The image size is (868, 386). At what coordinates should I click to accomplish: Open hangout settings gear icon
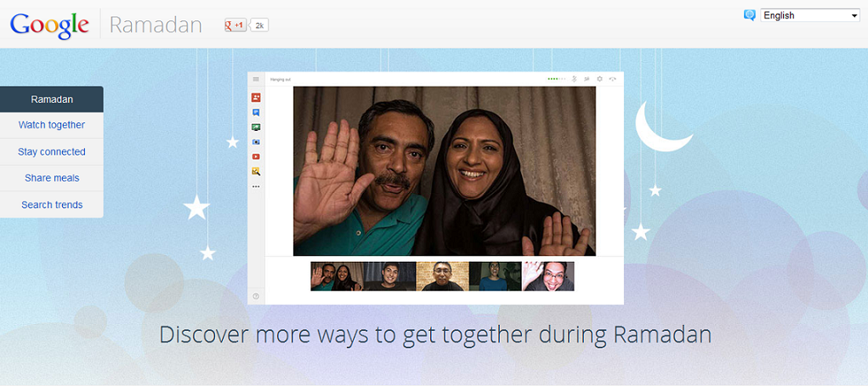pos(599,79)
